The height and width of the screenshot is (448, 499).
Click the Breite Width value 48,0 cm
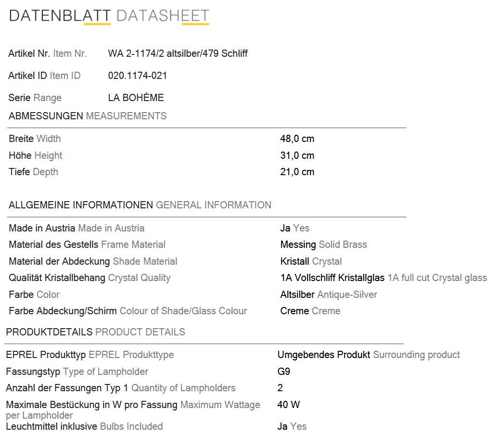[x=297, y=139]
